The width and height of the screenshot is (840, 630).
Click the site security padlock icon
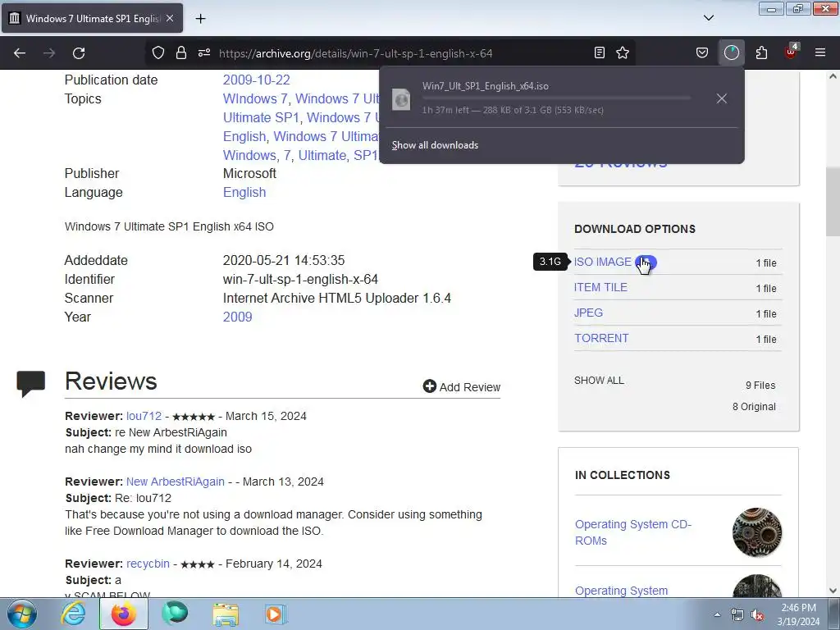point(181,52)
